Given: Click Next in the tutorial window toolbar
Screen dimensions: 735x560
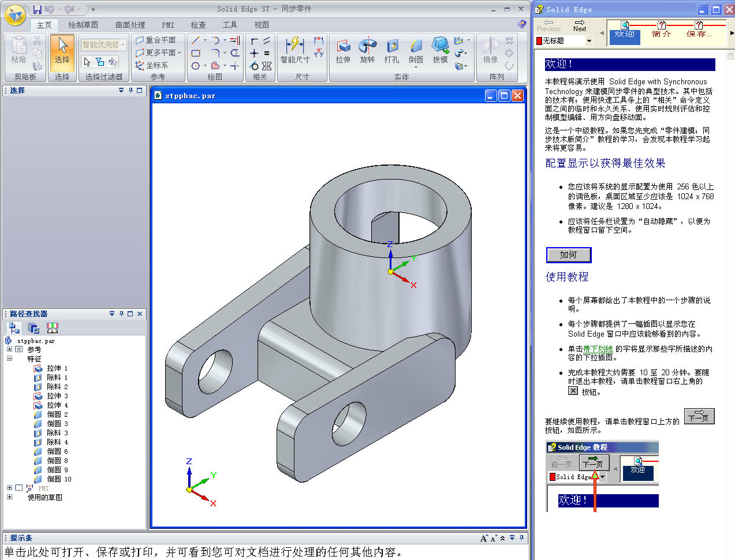Looking at the screenshot, I should 580,25.
